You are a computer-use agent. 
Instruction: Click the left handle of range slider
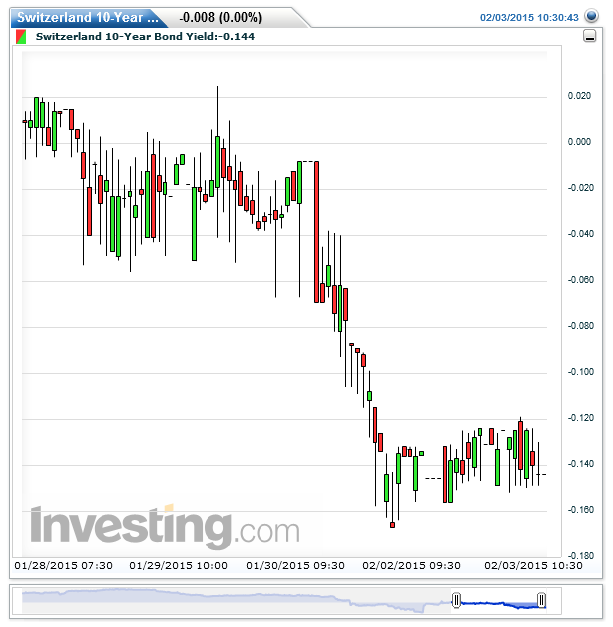coord(456,600)
